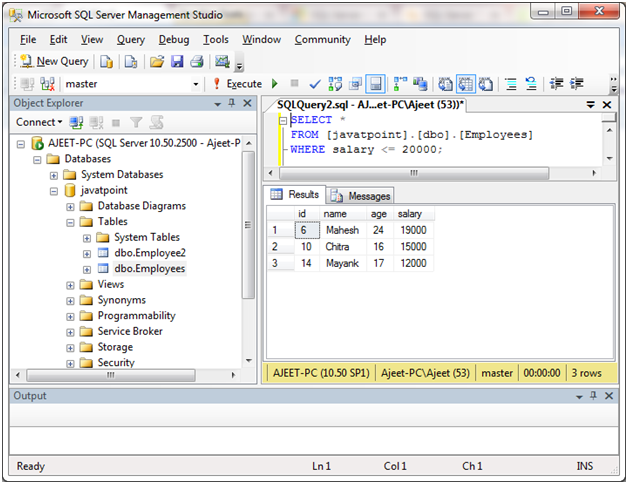Click the Save floppy disk icon

tap(177, 61)
